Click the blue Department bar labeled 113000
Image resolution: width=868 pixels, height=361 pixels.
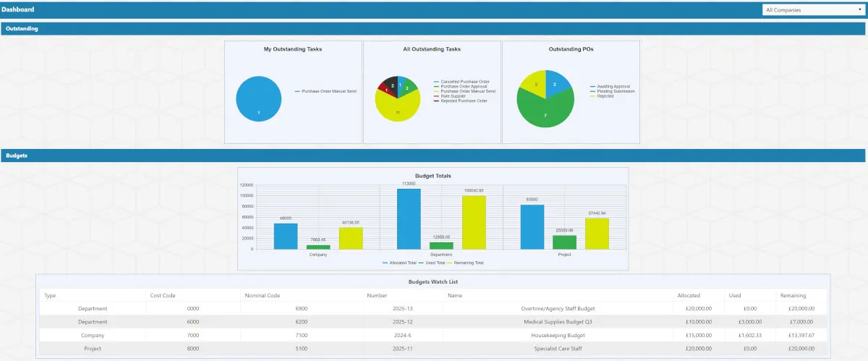pyautogui.click(x=409, y=218)
